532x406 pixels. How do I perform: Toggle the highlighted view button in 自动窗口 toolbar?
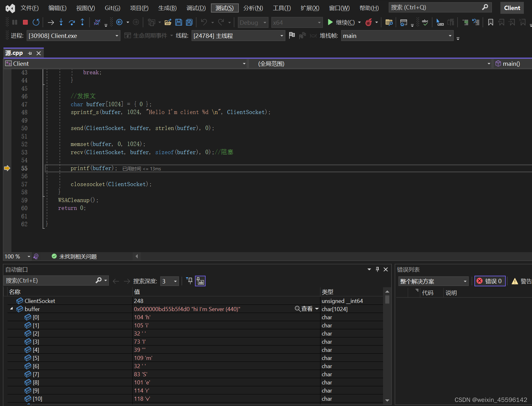coord(200,281)
